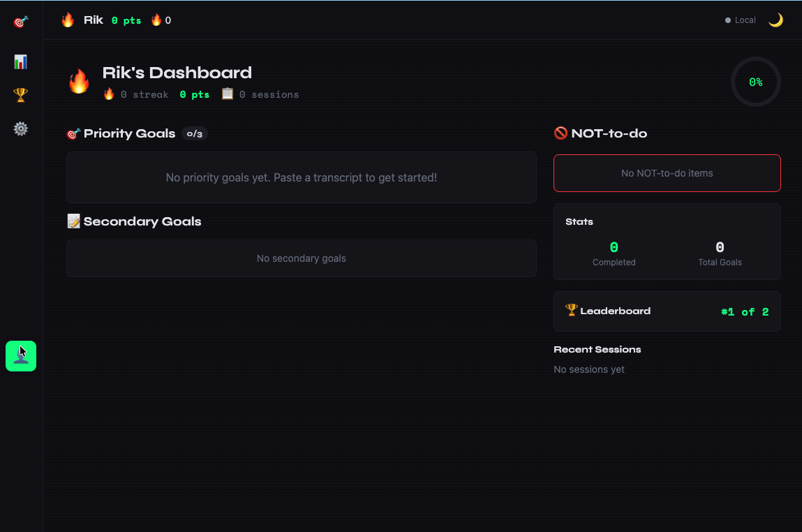This screenshot has height=532, width=802.
Task: Open the settings gear in sidebar
Action: [21, 128]
